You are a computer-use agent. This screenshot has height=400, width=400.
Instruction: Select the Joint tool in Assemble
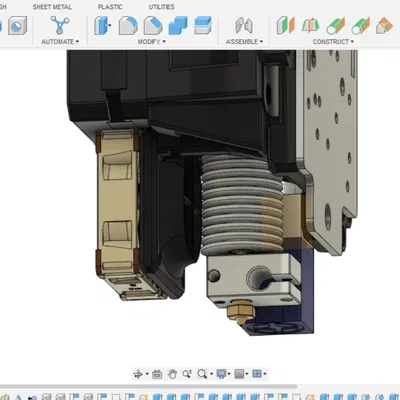tap(244, 26)
